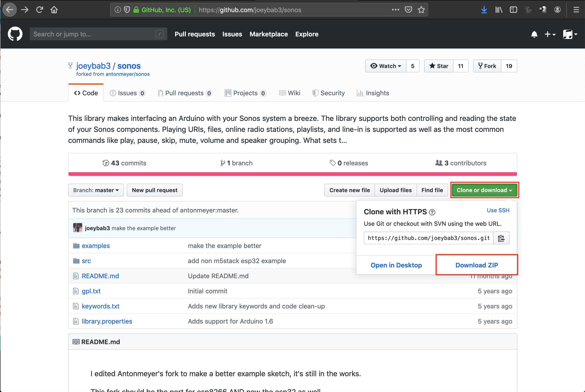Open page actions three-dots menu

(395, 10)
